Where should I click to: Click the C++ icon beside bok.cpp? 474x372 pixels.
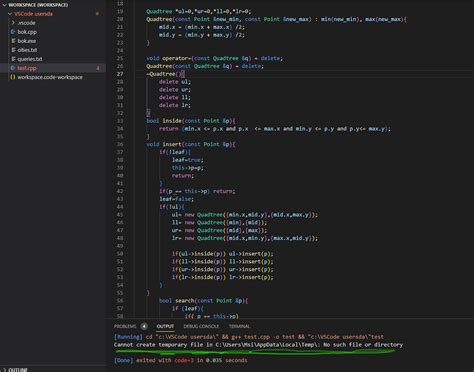(x=13, y=32)
